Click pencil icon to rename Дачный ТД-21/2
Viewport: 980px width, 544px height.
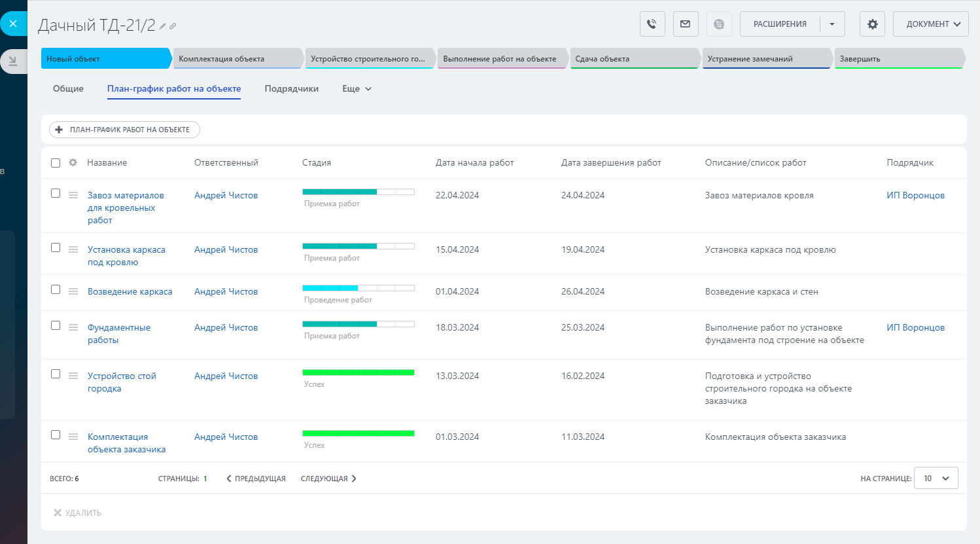(x=163, y=27)
